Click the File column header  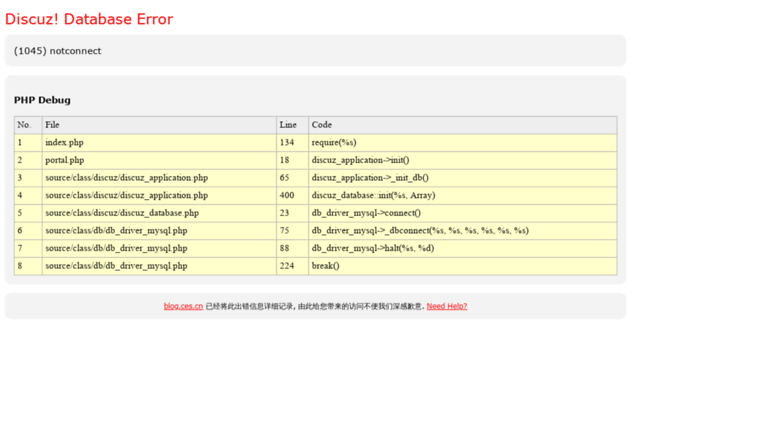click(159, 125)
